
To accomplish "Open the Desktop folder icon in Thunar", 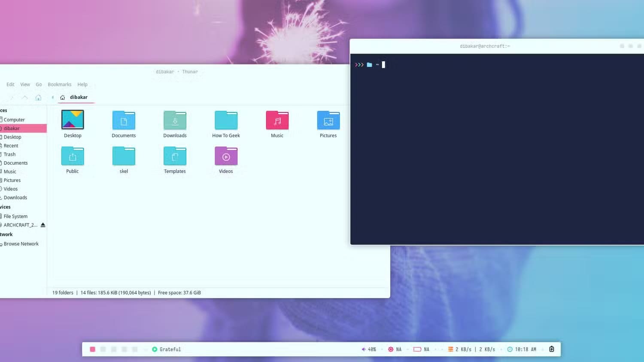I will (73, 120).
